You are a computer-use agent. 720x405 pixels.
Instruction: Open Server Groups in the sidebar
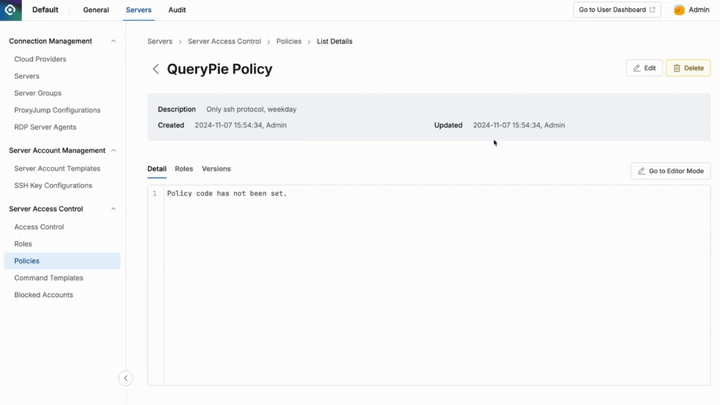pyautogui.click(x=38, y=93)
